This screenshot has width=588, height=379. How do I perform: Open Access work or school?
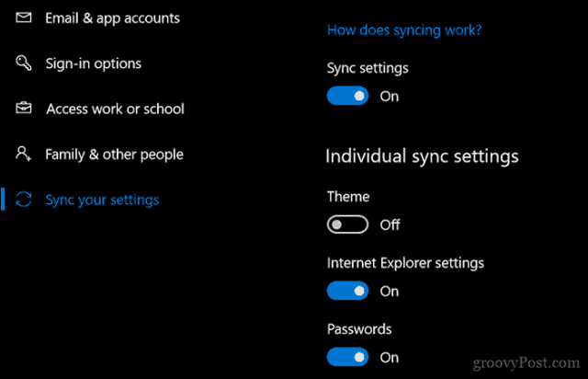[115, 109]
